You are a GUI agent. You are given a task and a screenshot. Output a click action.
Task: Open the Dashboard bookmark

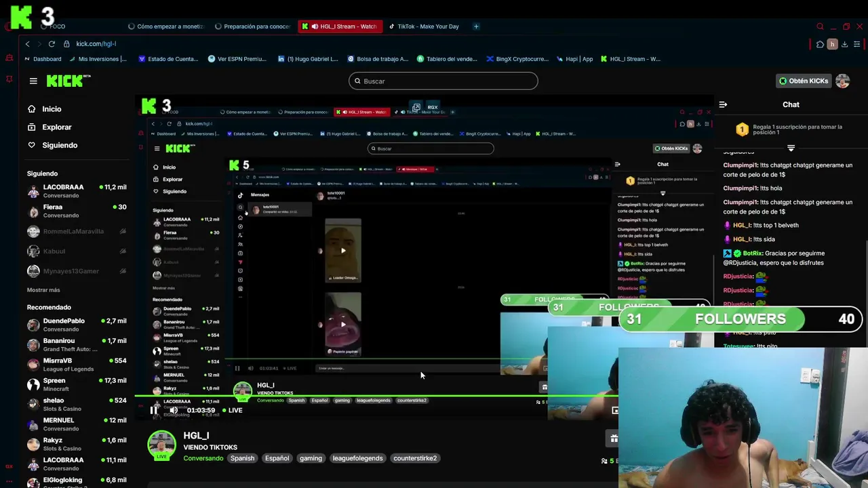[x=43, y=59]
